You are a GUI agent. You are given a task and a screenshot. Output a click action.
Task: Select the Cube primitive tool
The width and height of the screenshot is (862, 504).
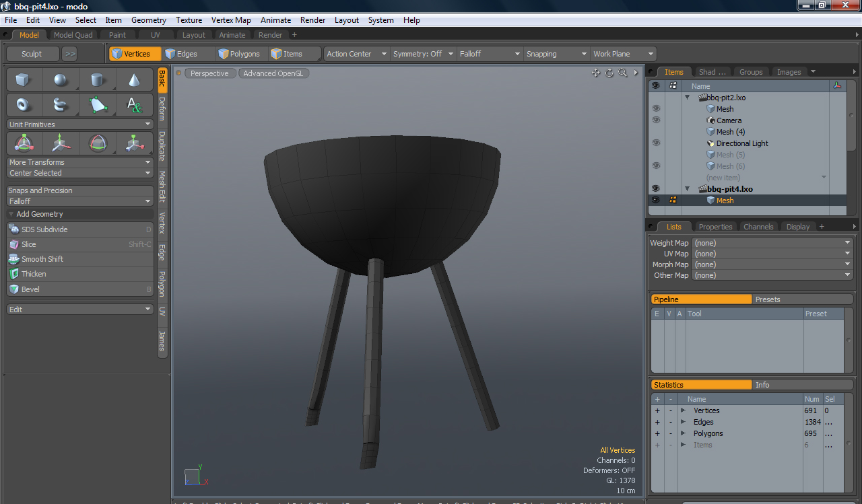24,80
